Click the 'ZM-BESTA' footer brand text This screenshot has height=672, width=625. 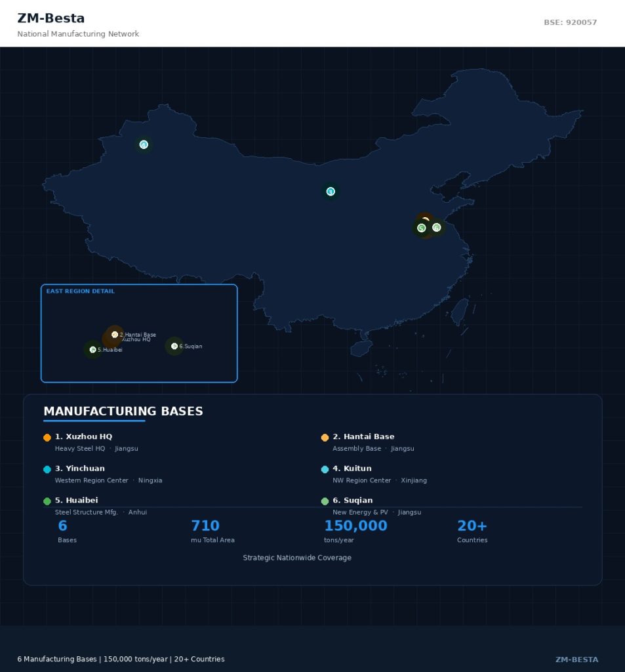tap(577, 660)
